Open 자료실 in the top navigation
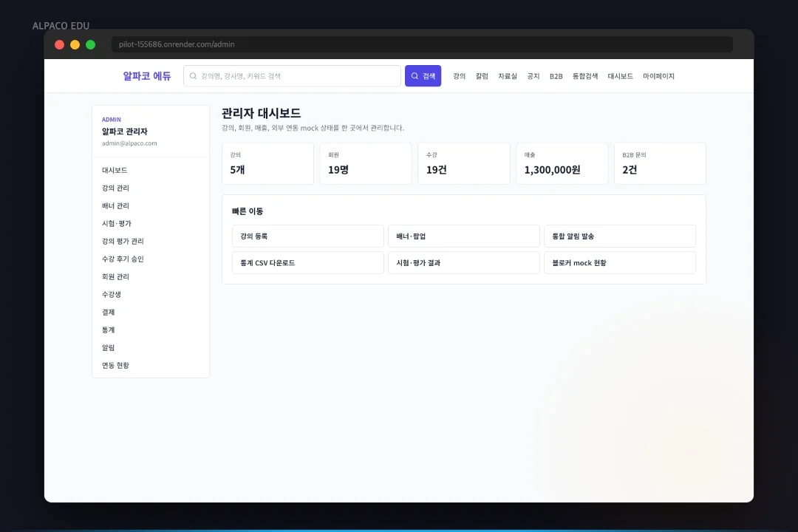 [508, 76]
